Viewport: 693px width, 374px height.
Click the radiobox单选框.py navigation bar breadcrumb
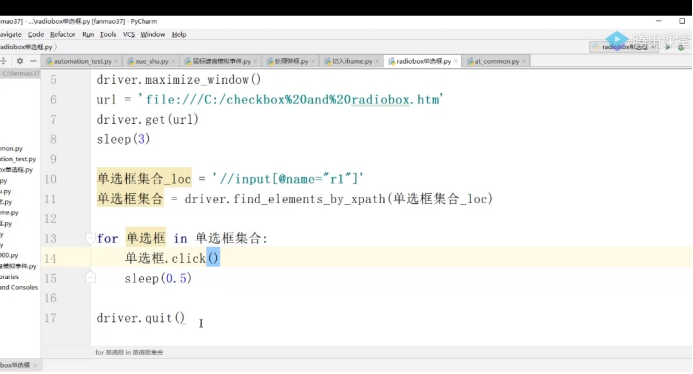[x=26, y=47]
